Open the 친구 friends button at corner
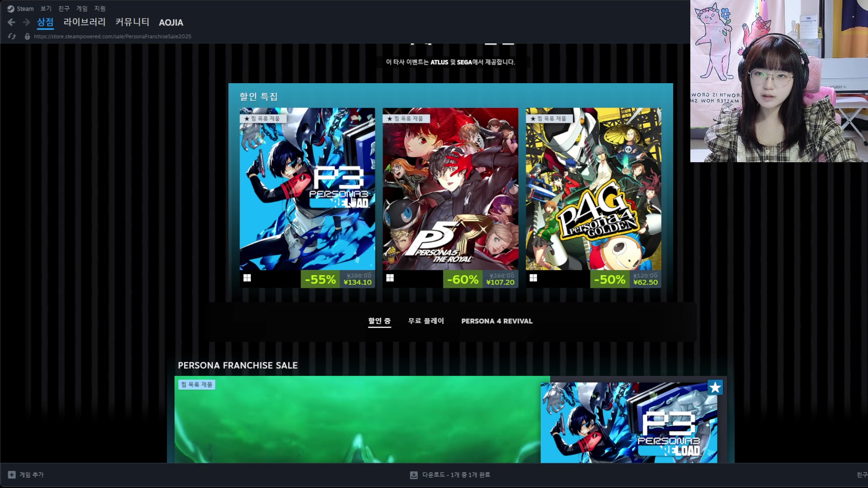 point(862,474)
